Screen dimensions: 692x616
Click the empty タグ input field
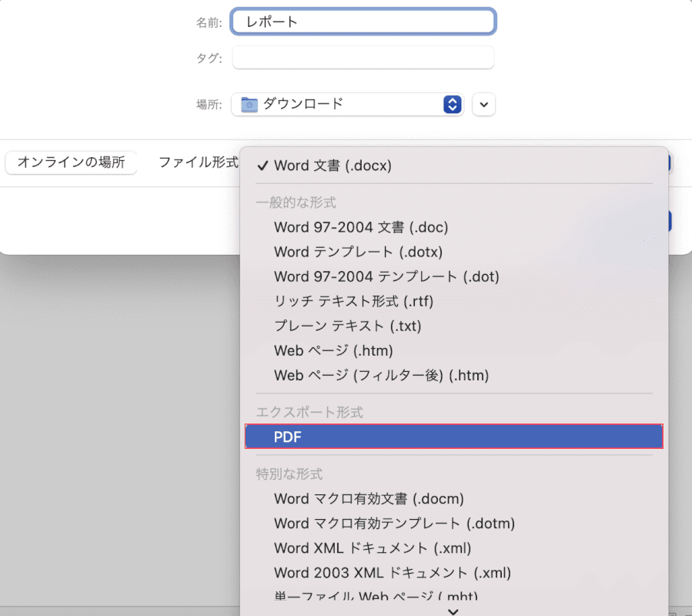tap(363, 58)
